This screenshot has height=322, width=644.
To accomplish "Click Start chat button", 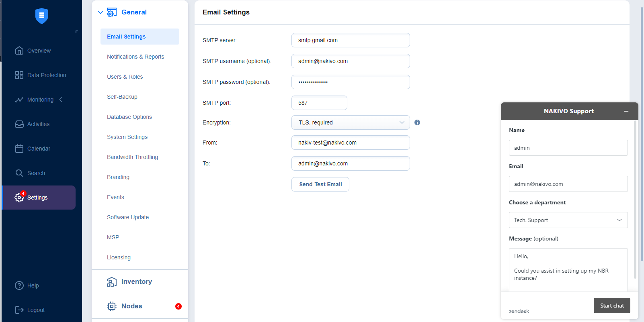I will click(x=611, y=306).
